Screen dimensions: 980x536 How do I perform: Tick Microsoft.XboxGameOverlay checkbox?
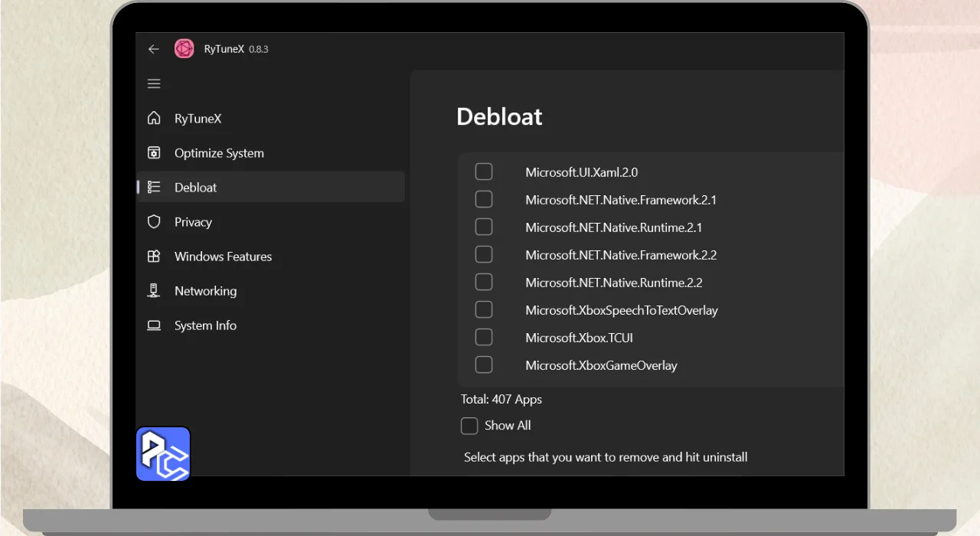tap(484, 364)
